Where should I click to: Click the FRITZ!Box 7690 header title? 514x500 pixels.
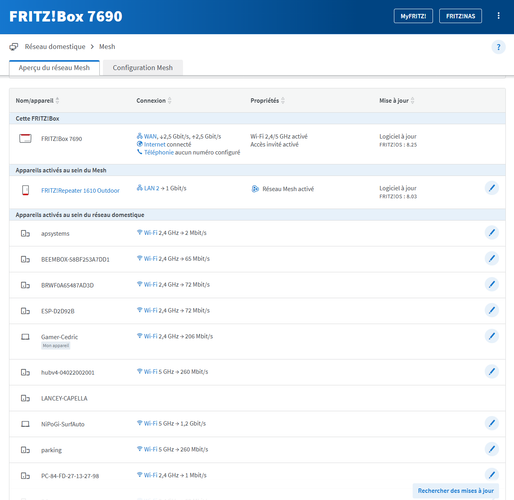[x=66, y=16]
